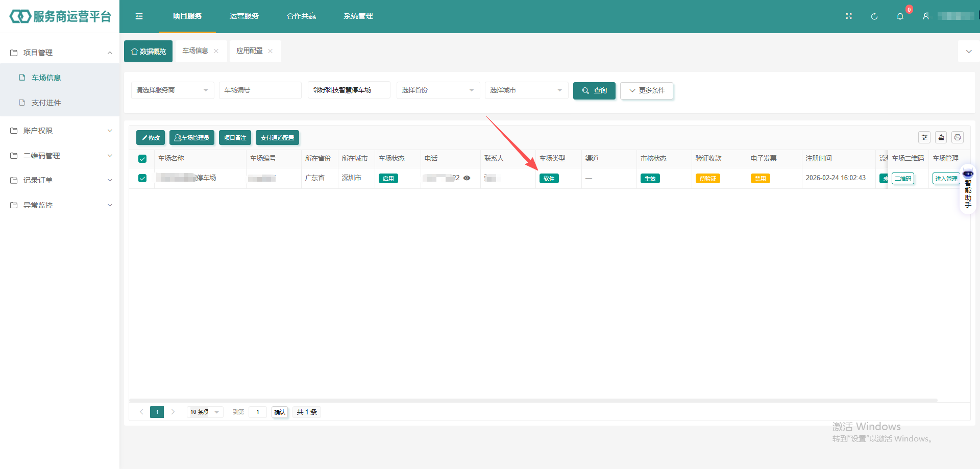Open the 智能助手 floating assistant
The image size is (980, 469).
point(968,189)
